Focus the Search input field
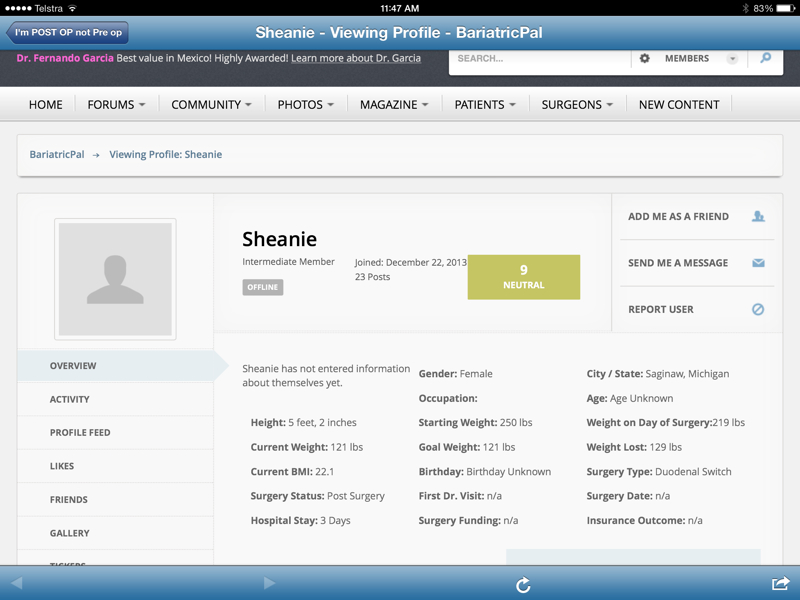Screen dimensions: 800x600 tap(540, 59)
